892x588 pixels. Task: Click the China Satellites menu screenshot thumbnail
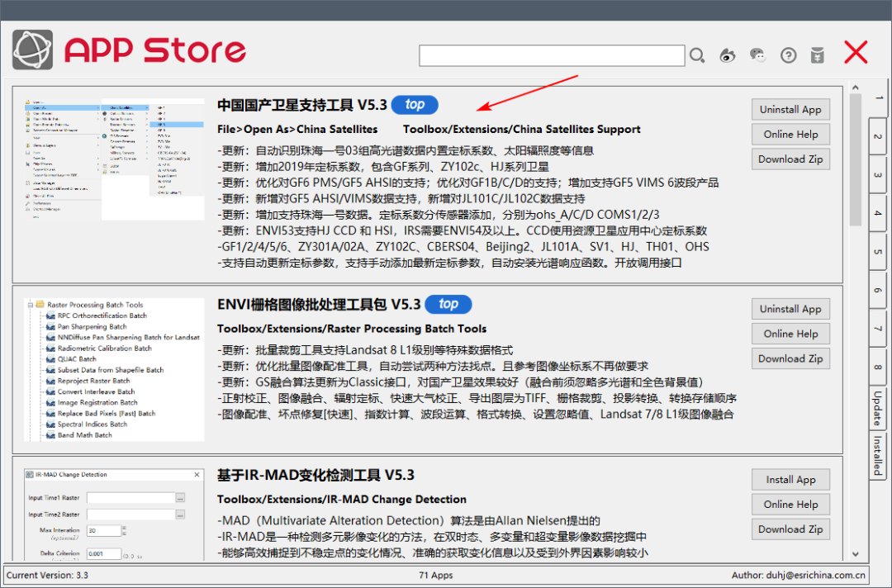point(114,159)
